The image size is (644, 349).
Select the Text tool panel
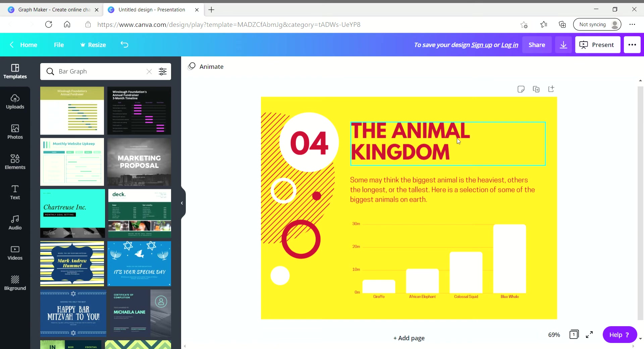tap(15, 192)
